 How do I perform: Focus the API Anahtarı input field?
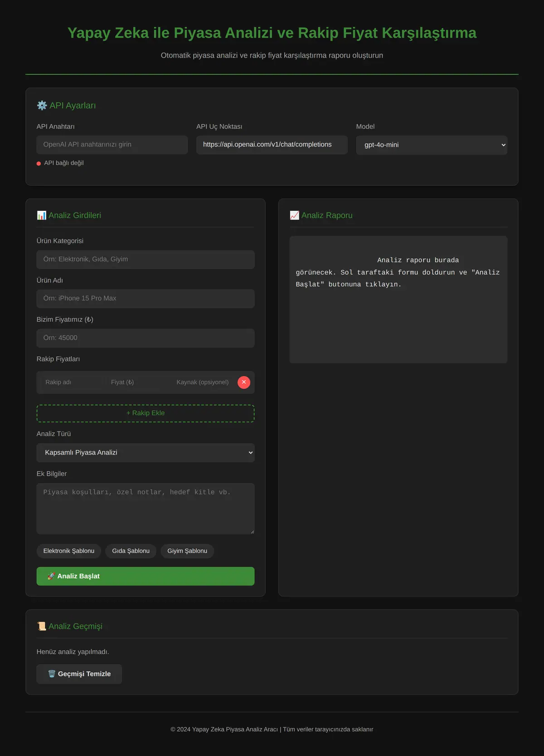(112, 145)
